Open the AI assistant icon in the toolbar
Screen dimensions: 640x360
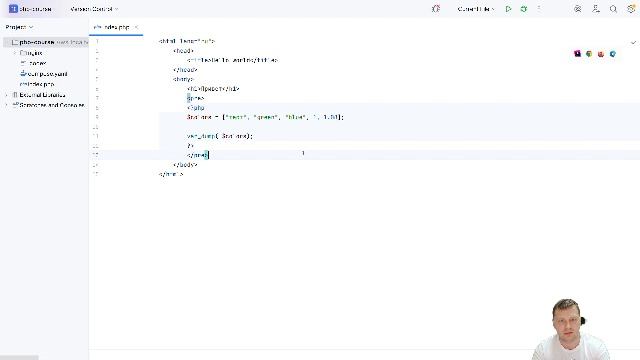tap(578, 9)
